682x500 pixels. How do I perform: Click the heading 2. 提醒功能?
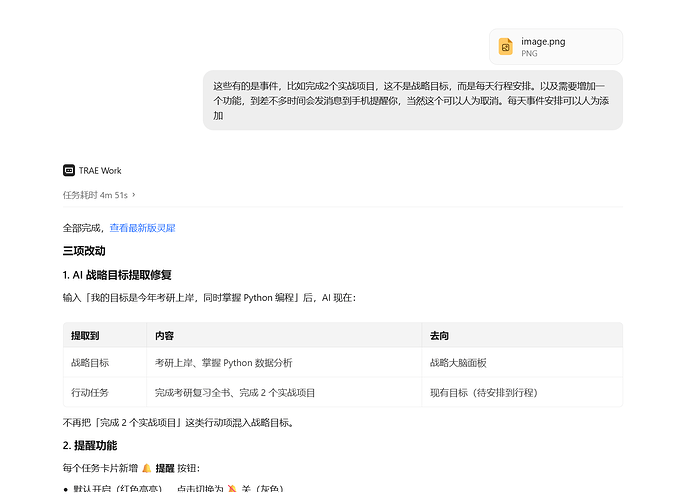coord(90,445)
